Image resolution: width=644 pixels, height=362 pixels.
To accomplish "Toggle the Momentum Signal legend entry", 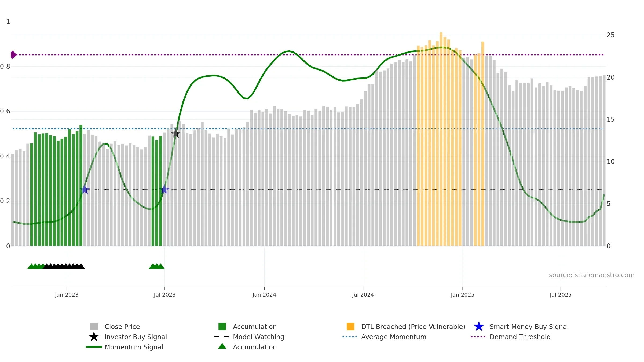I will (124, 347).
